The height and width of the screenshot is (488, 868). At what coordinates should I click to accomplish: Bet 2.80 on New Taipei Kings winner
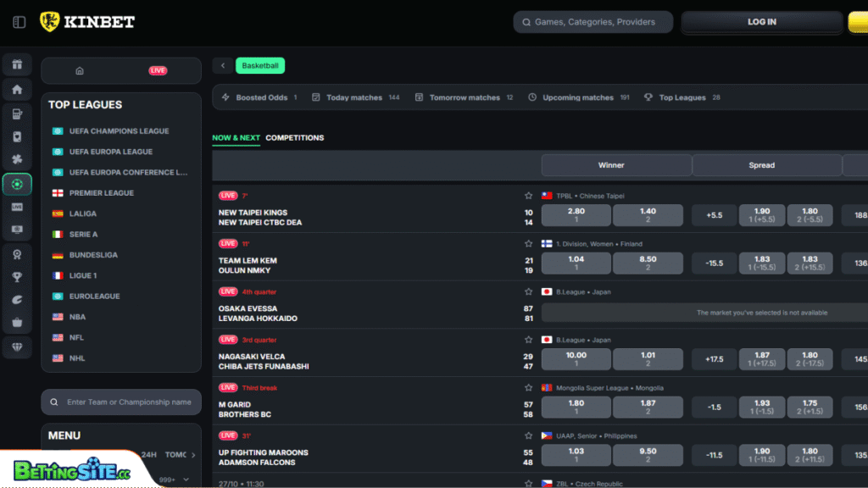tap(576, 215)
